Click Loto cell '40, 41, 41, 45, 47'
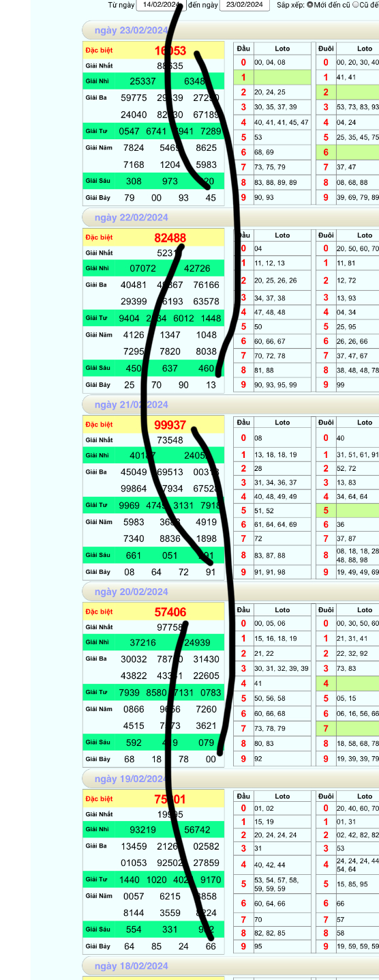The width and height of the screenshot is (379, 980). pyautogui.click(x=282, y=122)
